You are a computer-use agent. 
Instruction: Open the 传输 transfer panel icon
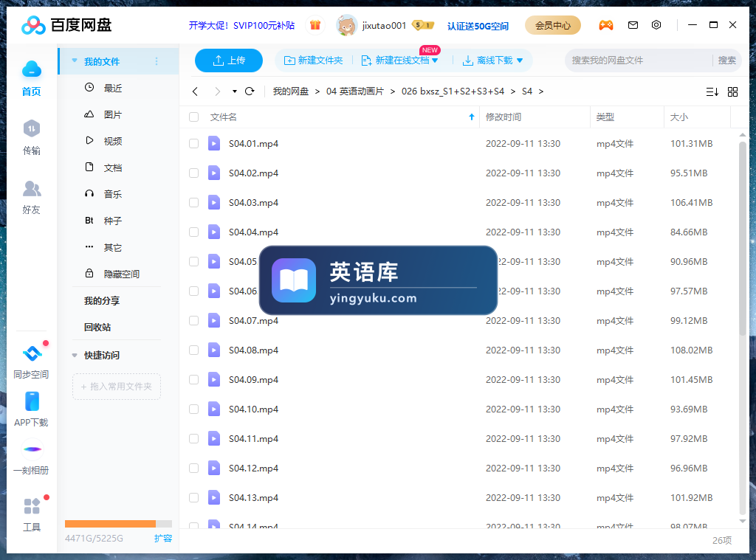[31, 128]
